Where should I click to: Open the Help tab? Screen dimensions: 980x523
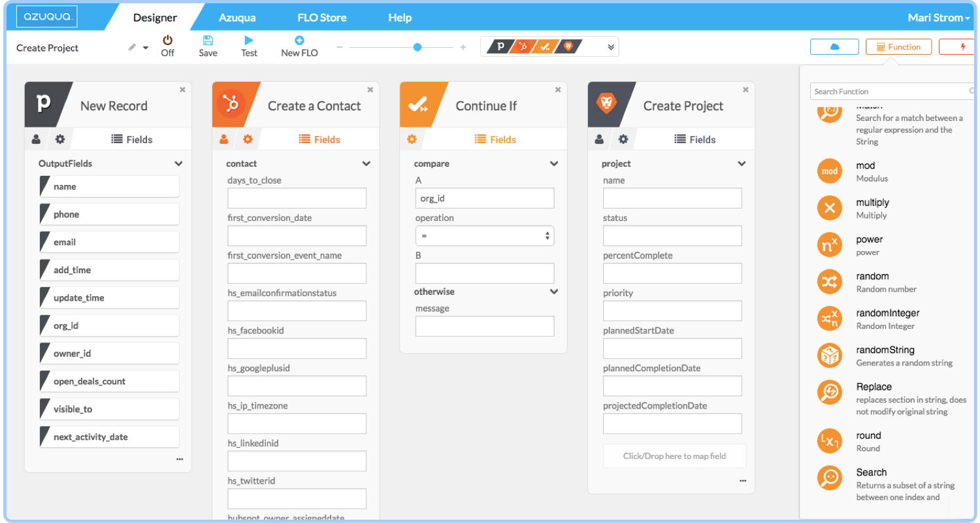coord(400,18)
